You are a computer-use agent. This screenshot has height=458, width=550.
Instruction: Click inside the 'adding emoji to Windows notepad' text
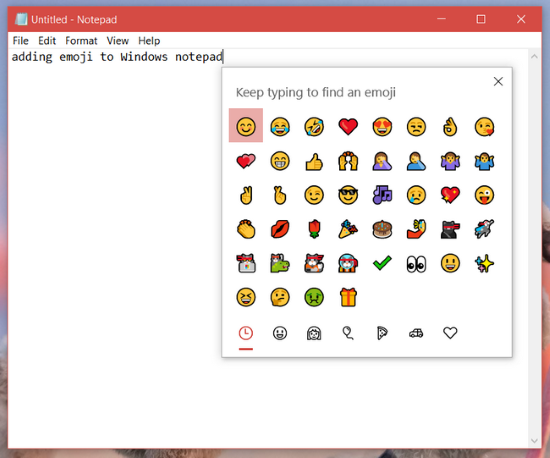[117, 57]
